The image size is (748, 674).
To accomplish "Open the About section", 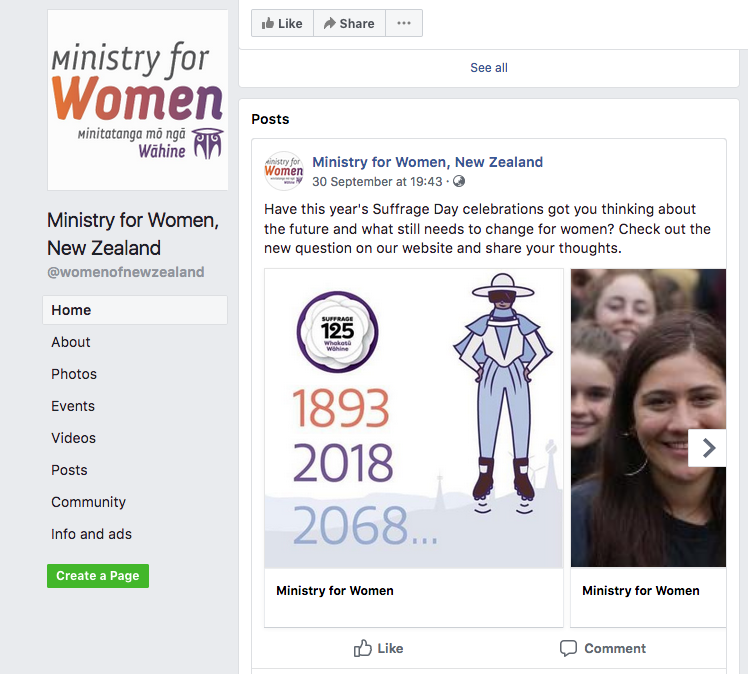I will coord(71,342).
